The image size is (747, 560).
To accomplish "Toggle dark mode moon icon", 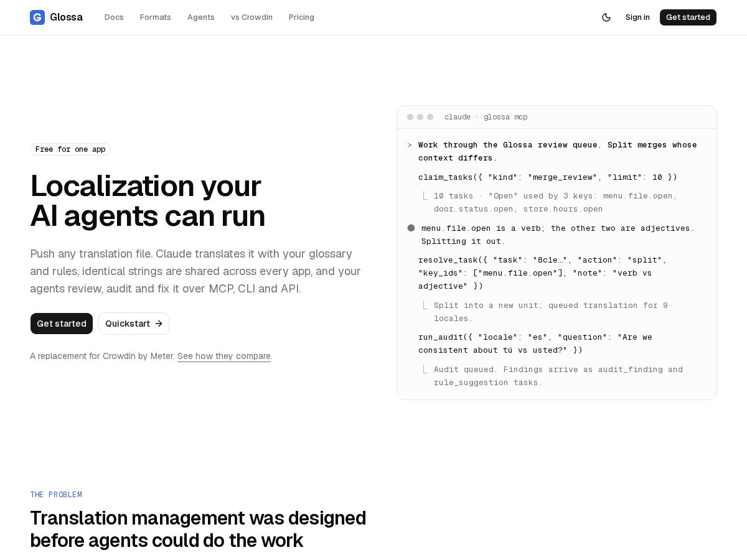I will coord(606,17).
